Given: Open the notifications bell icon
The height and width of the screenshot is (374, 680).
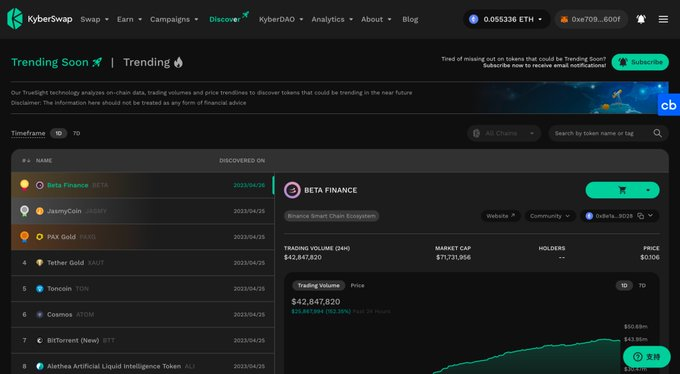Looking at the screenshot, I should [x=641, y=19].
